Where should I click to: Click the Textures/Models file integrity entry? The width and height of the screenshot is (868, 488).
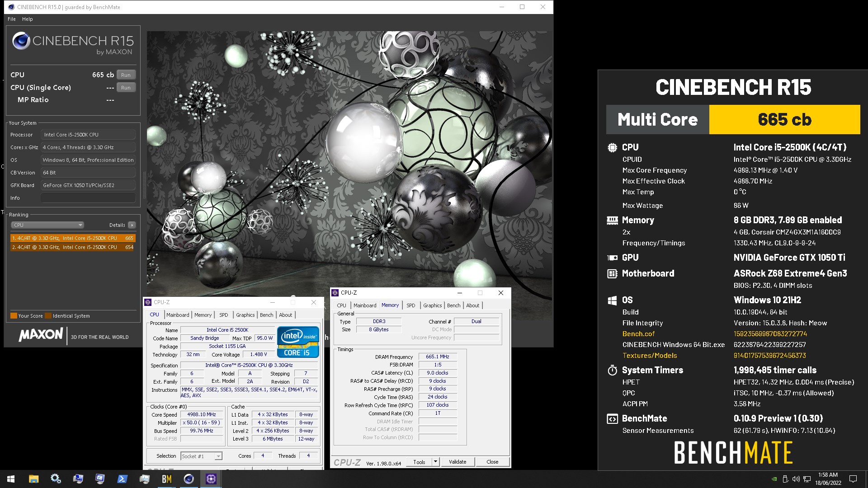[650, 356]
